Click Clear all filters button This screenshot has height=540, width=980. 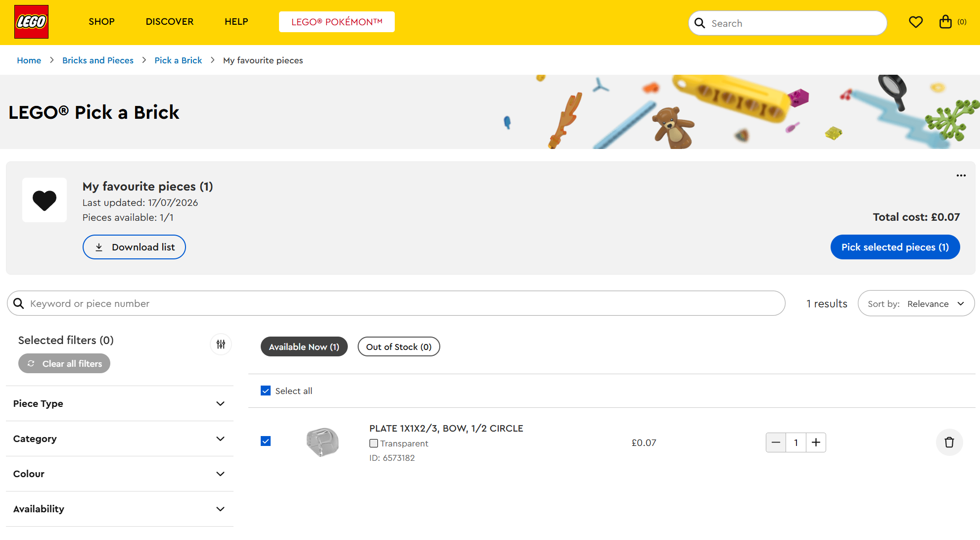[x=64, y=363]
